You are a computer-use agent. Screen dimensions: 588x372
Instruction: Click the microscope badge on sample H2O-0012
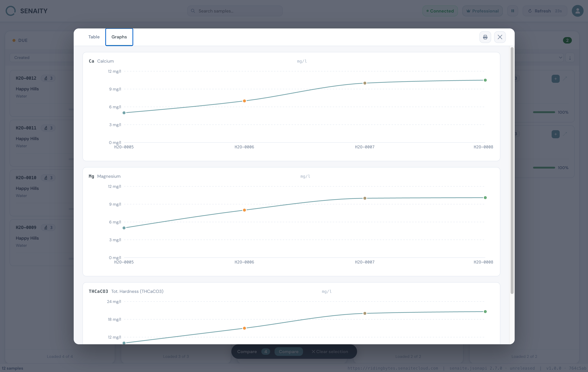point(48,78)
